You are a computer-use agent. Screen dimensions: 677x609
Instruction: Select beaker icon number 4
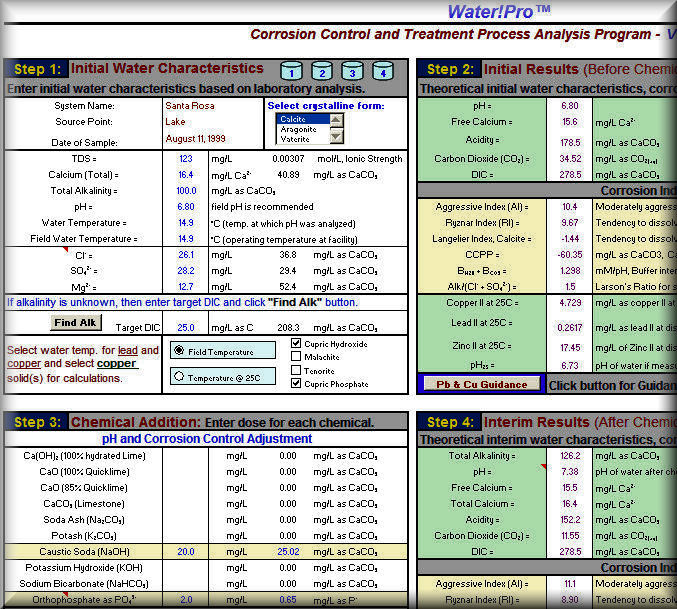(x=383, y=71)
